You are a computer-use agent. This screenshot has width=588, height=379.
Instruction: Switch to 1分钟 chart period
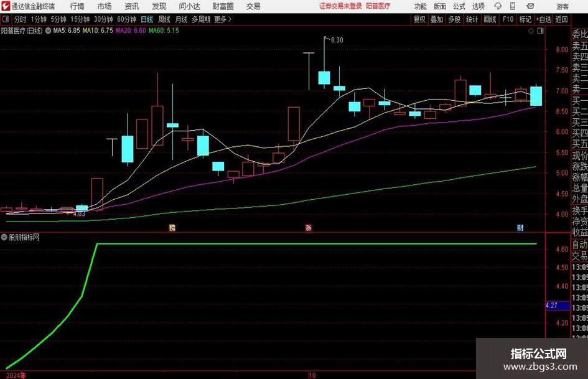[x=39, y=19]
